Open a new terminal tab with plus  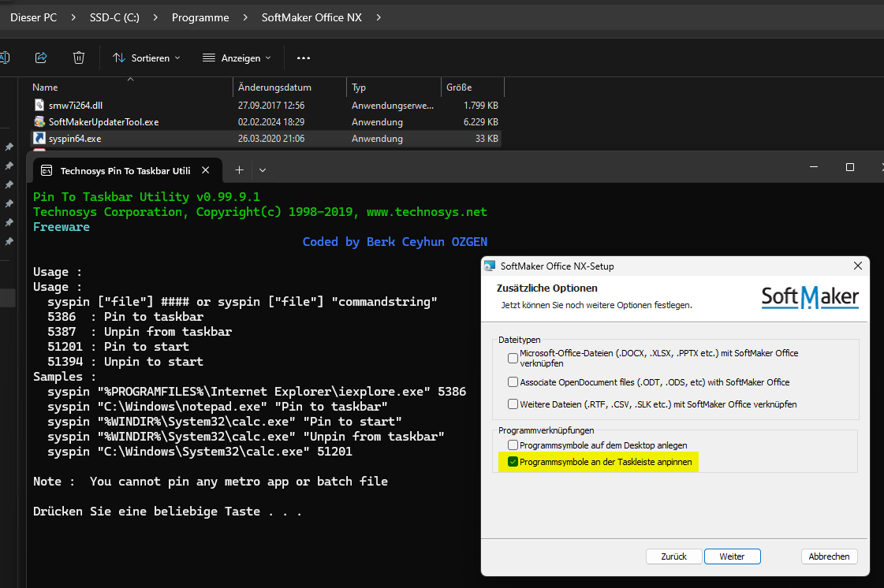tap(239, 170)
